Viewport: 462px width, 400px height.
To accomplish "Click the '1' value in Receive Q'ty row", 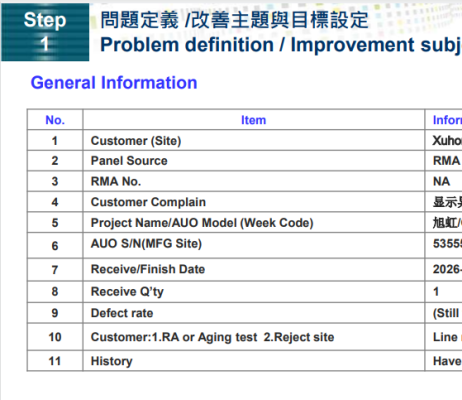I will 436,292.
